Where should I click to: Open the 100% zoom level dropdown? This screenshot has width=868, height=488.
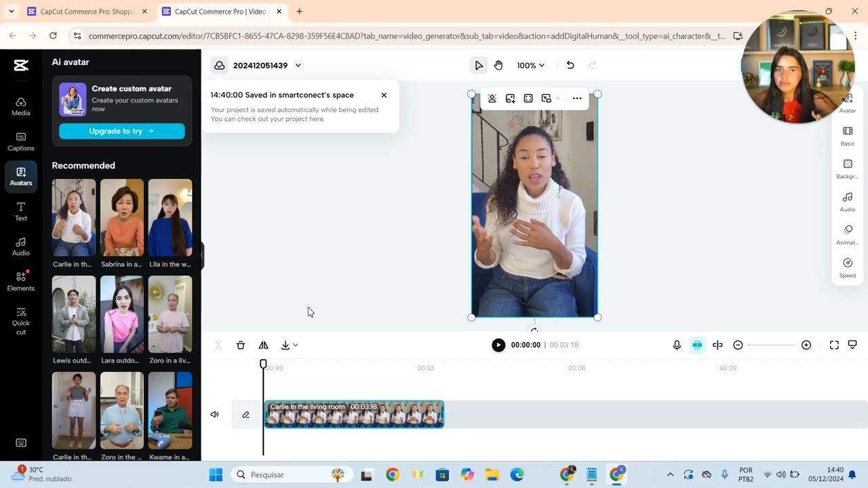click(x=530, y=65)
